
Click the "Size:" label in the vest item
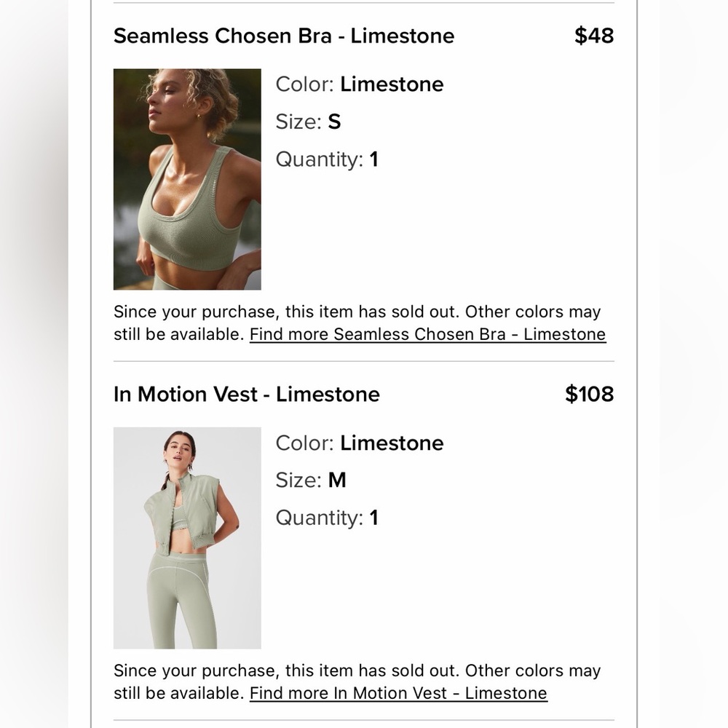click(x=298, y=480)
